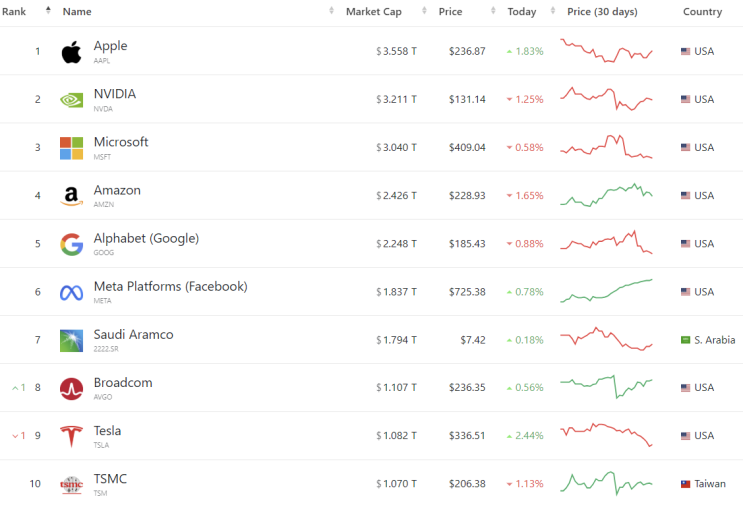This screenshot has height=507, width=743.
Task: Sort table by Today column
Action: (x=521, y=12)
